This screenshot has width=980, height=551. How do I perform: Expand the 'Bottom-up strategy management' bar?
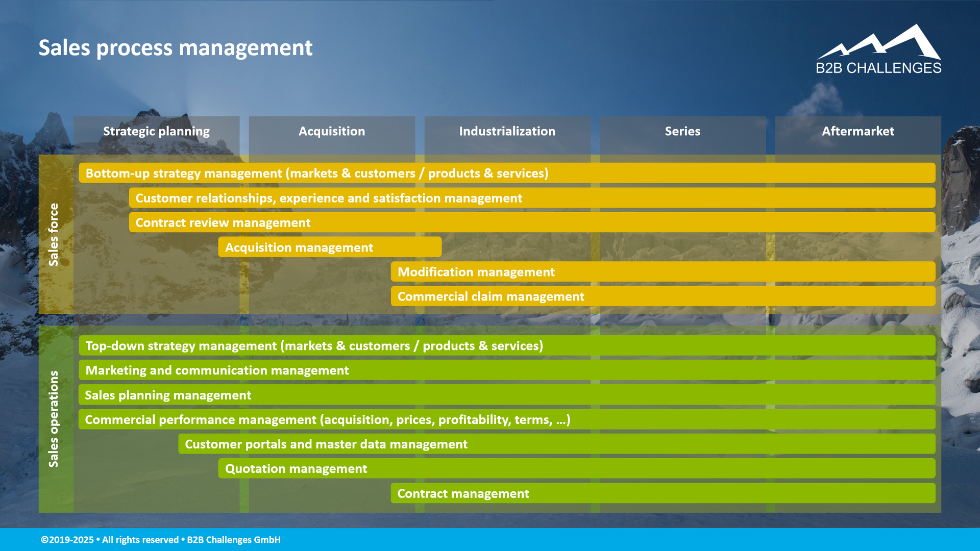[x=316, y=173]
